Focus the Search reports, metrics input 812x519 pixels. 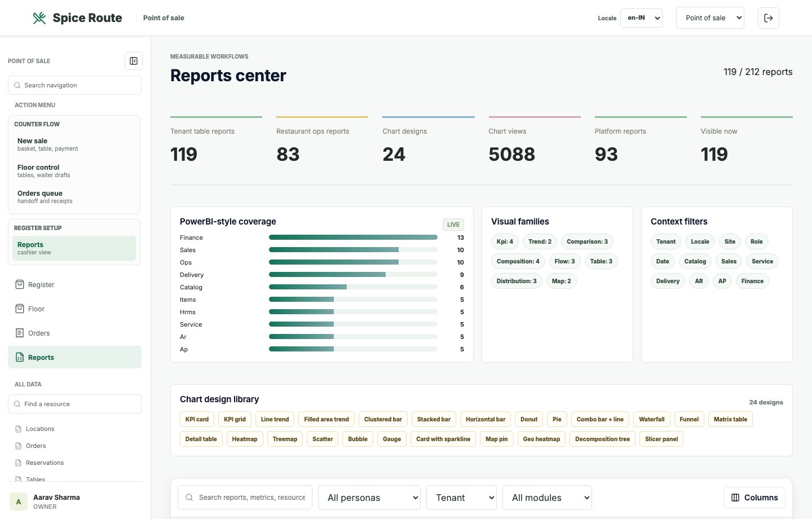coord(245,498)
